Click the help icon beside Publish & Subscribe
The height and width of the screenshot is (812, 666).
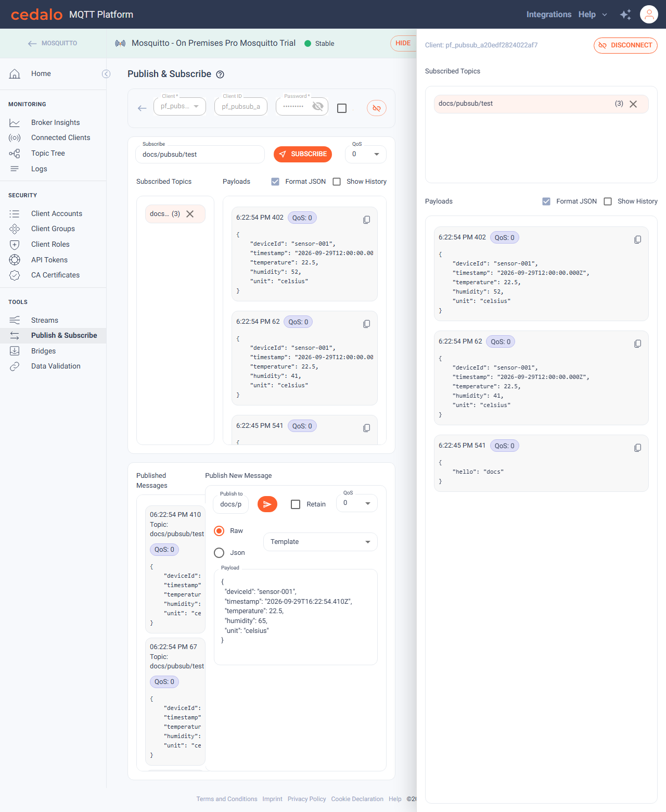[220, 74]
